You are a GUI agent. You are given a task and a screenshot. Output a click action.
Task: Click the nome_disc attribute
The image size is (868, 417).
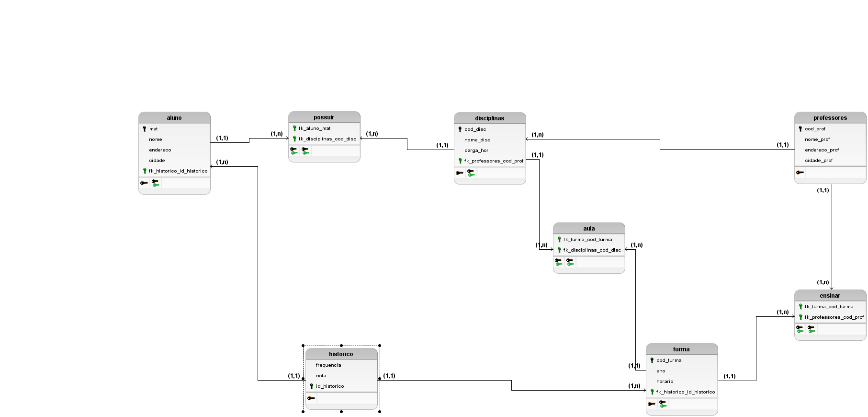tap(477, 140)
